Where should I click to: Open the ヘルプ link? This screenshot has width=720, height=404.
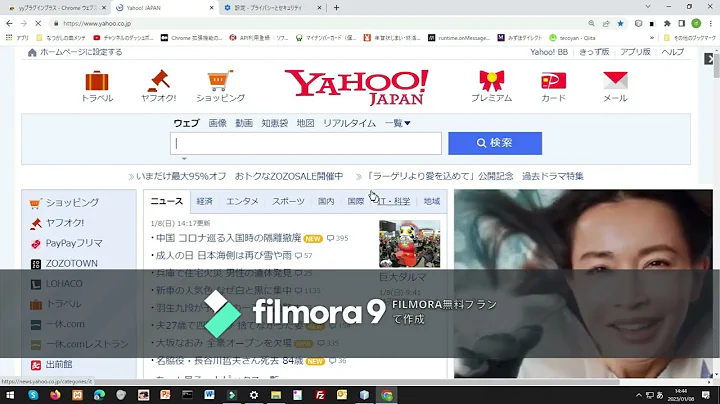click(x=673, y=52)
